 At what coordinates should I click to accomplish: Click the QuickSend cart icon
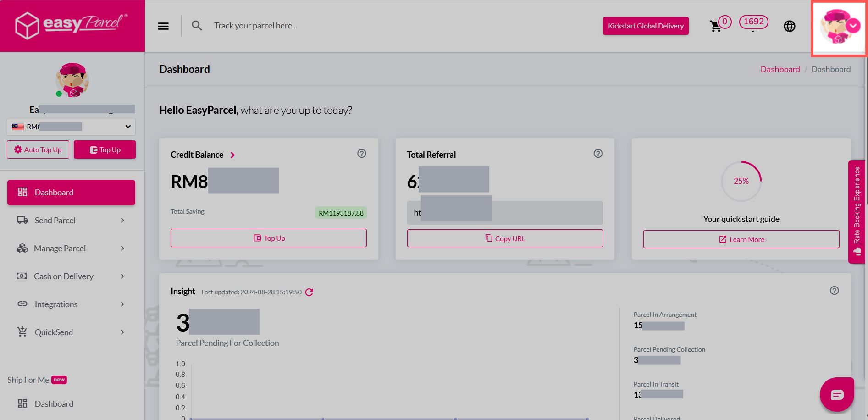[22, 332]
